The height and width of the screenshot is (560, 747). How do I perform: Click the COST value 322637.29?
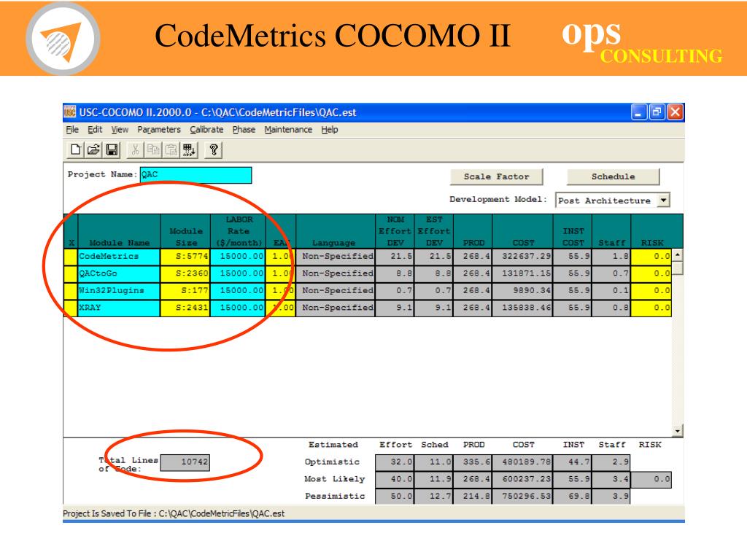click(x=522, y=256)
